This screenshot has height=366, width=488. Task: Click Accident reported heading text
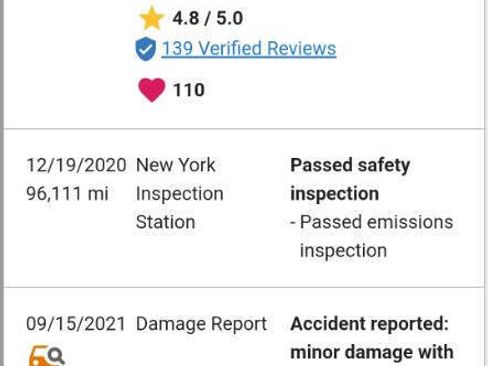pos(370,324)
